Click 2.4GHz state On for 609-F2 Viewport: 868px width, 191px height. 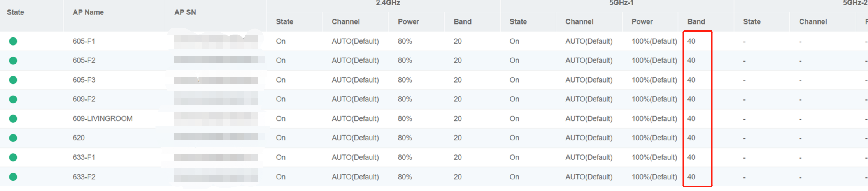point(281,99)
